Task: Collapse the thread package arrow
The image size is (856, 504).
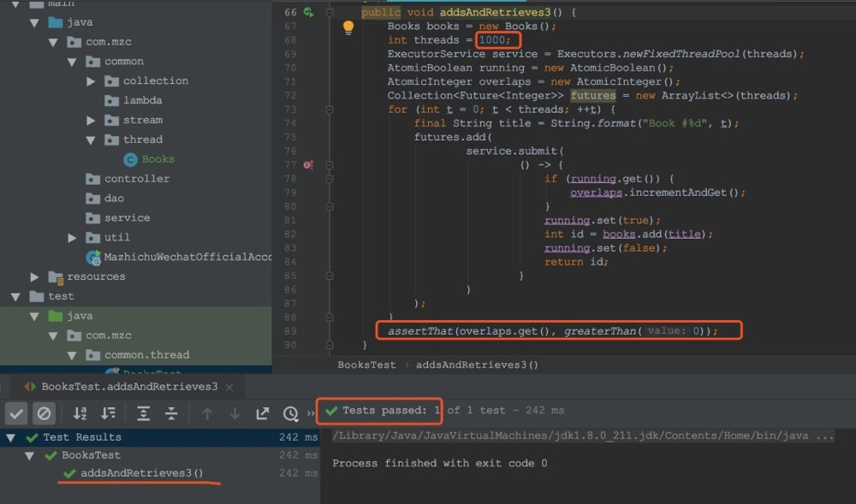Action: click(x=91, y=140)
